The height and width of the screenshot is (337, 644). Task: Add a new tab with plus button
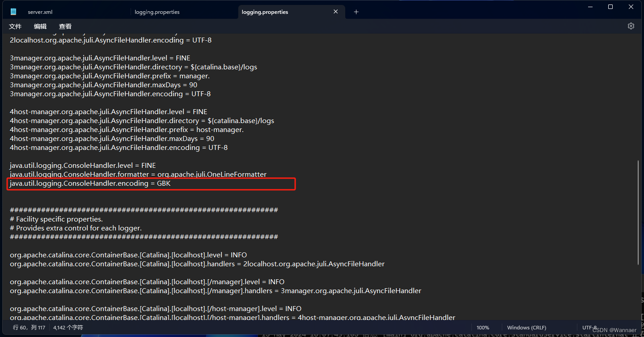click(x=356, y=12)
